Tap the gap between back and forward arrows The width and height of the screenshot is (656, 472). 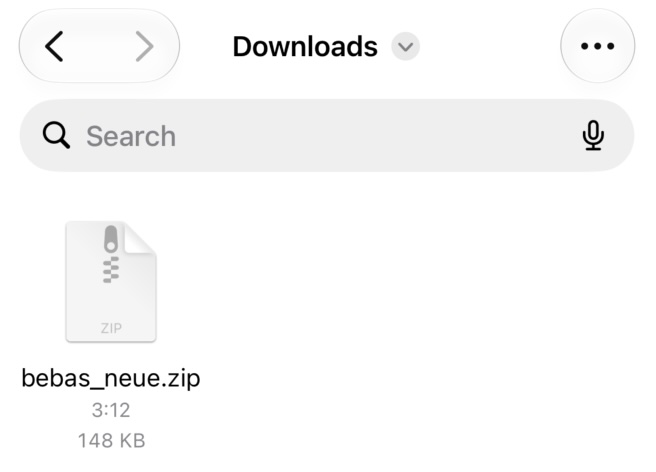[100, 46]
